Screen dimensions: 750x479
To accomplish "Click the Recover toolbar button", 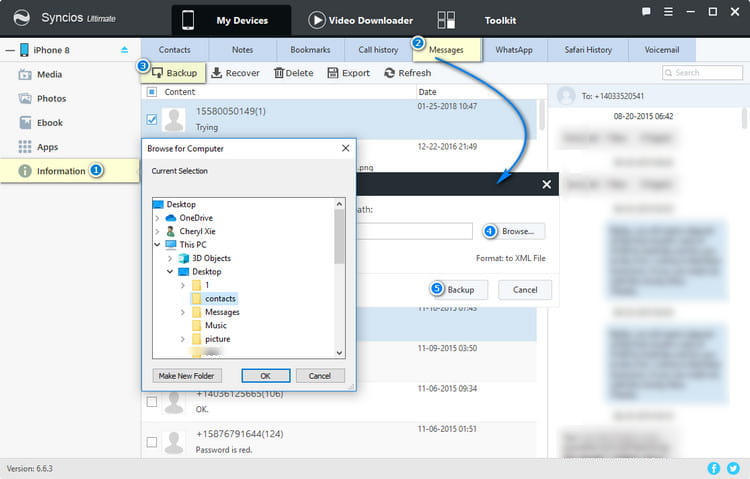I will pyautogui.click(x=235, y=73).
